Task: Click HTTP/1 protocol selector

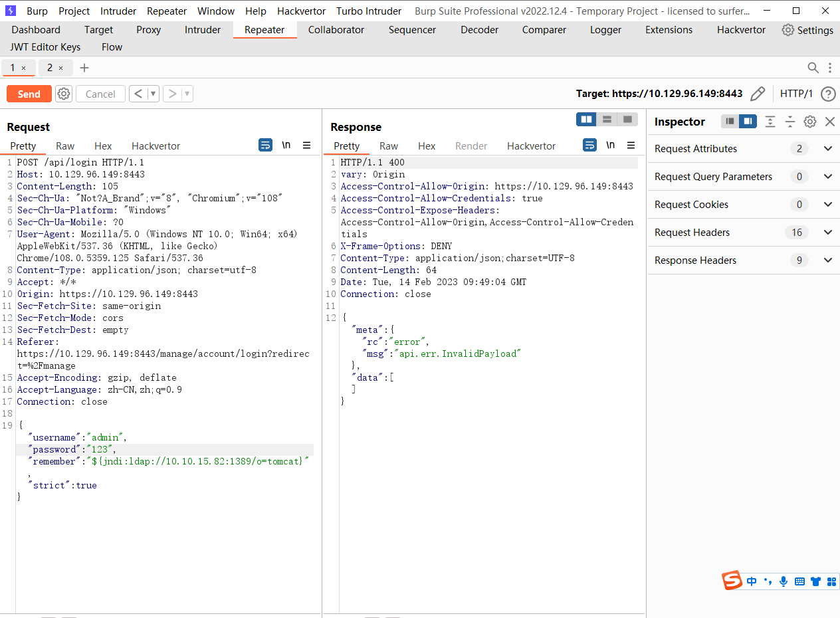Action: [x=796, y=94]
